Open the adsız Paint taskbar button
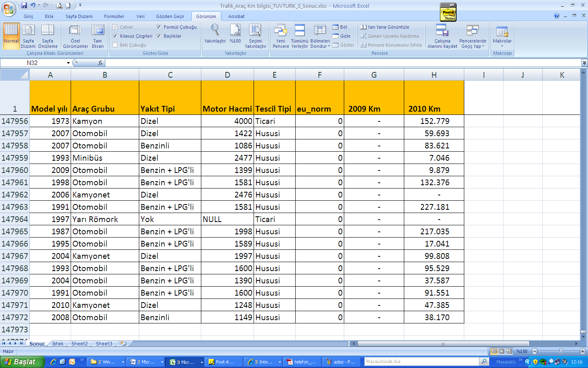 pos(341,362)
